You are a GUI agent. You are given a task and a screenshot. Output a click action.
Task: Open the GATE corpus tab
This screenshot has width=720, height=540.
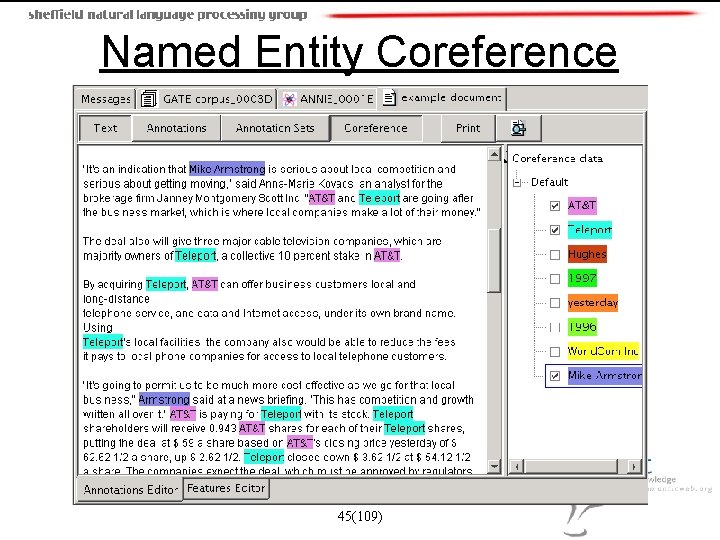[207, 99]
